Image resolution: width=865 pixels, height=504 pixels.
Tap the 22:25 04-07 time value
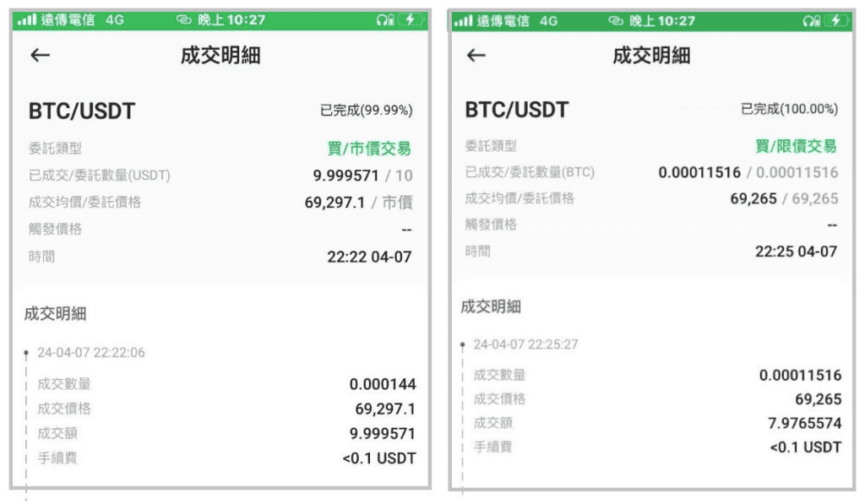pos(796,252)
